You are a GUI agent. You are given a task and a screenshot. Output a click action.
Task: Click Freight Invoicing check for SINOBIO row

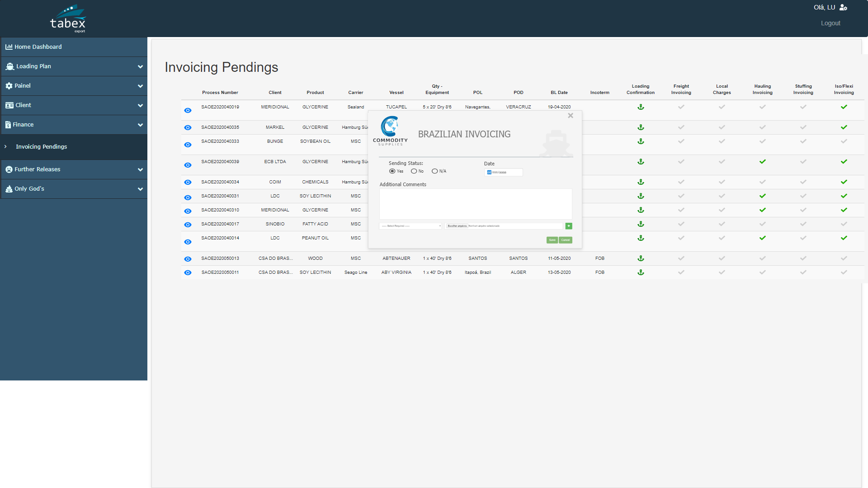point(681,224)
